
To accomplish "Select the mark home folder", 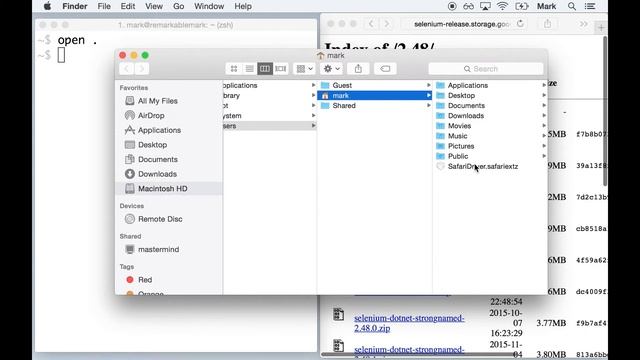I will tap(375, 96).
